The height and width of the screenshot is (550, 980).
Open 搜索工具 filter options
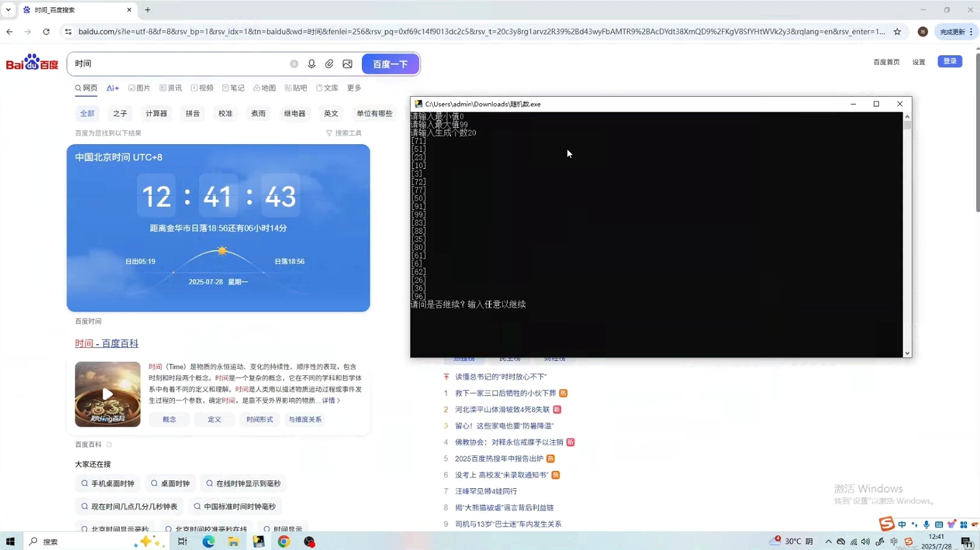tap(344, 133)
